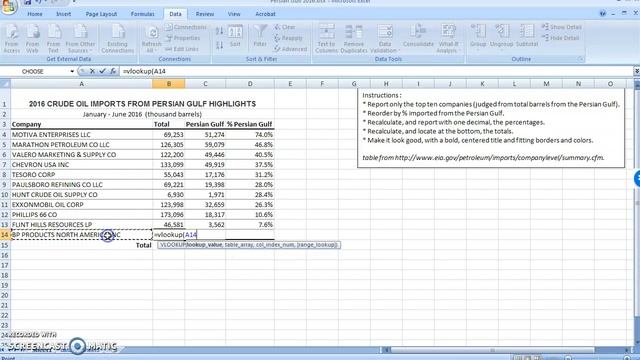Click Hide Detail option
Image resolution: width=640 pixels, height=360 pixels.
(560, 38)
